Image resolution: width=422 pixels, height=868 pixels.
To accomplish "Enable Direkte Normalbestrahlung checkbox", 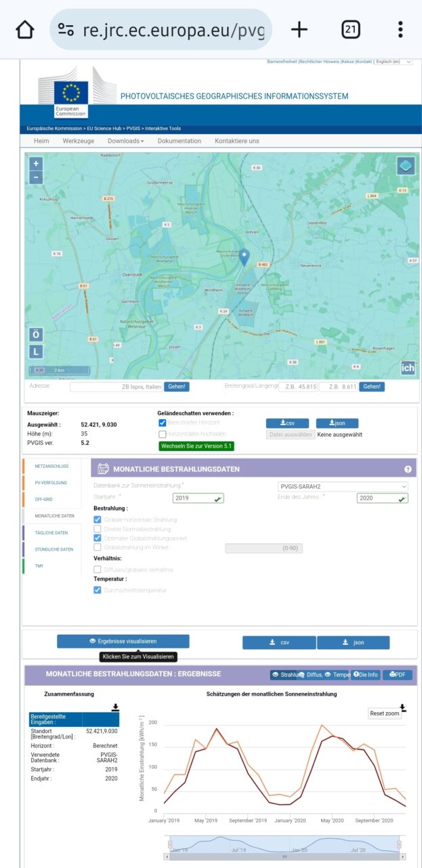I will coord(98,529).
